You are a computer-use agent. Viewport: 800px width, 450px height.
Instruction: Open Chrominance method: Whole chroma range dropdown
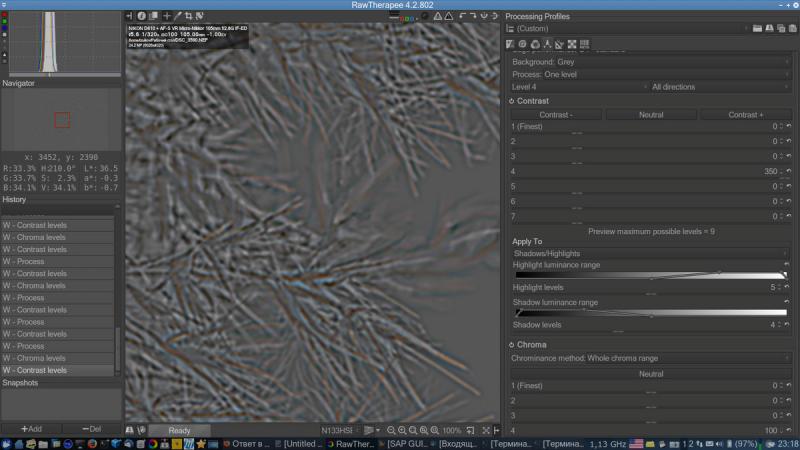[651, 358]
